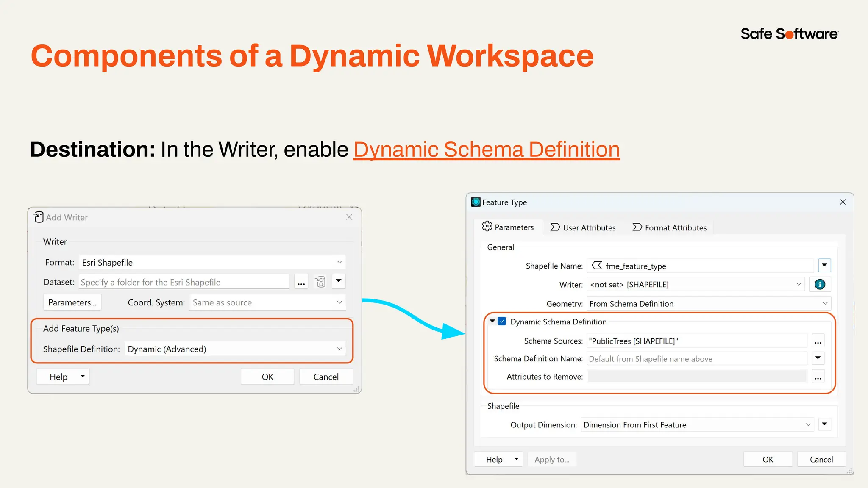Screen dimensions: 868x488
Task: Click the Attributes to Remove field
Action: (697, 377)
